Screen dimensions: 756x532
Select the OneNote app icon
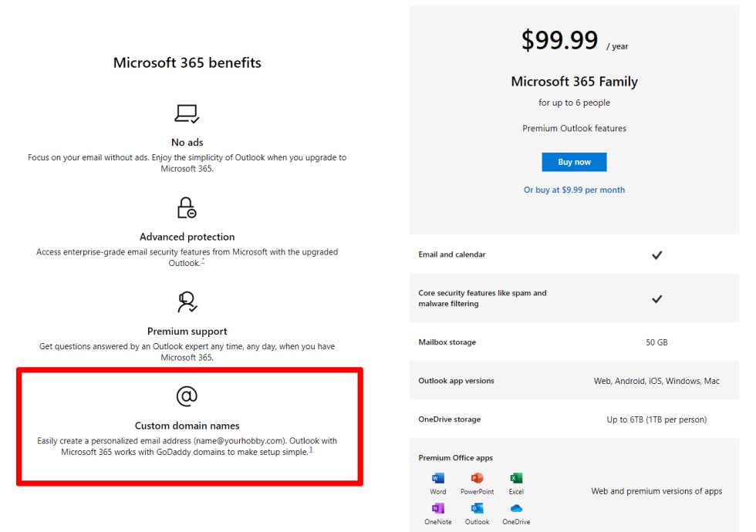coord(438,508)
